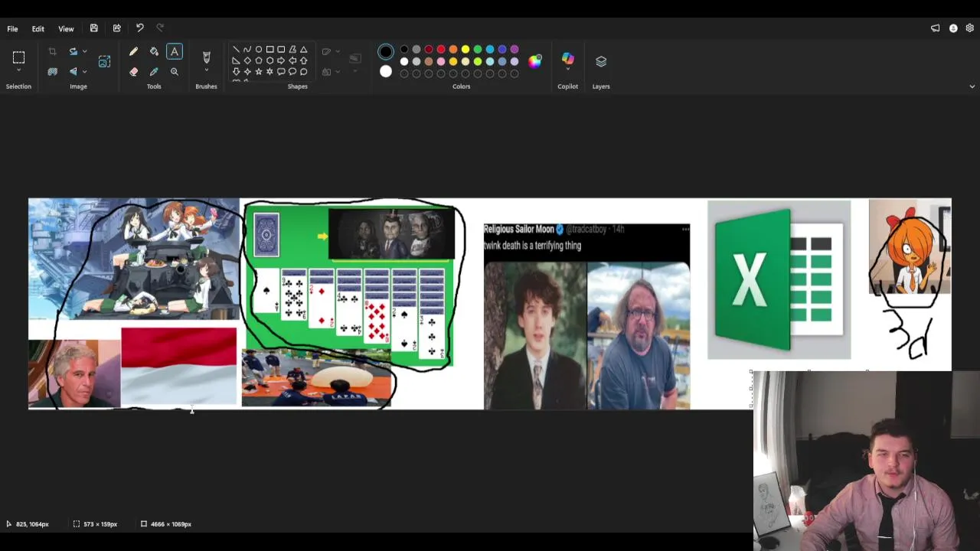Pick the yellow color swatch
The height and width of the screenshot is (551, 980).
click(x=465, y=50)
